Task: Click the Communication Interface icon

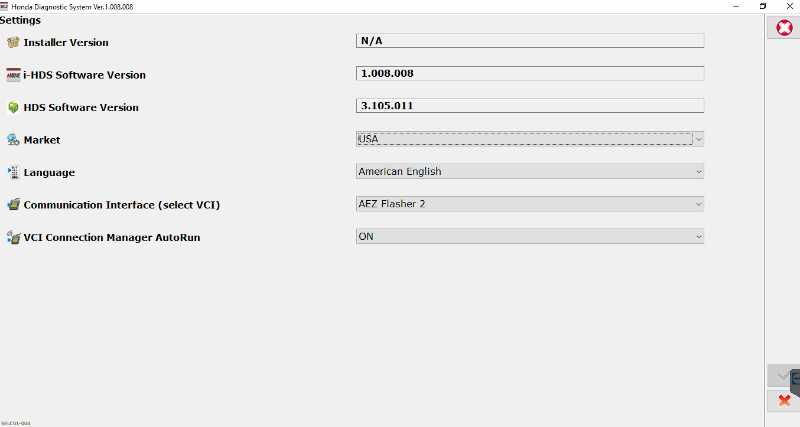Action: 13,205
